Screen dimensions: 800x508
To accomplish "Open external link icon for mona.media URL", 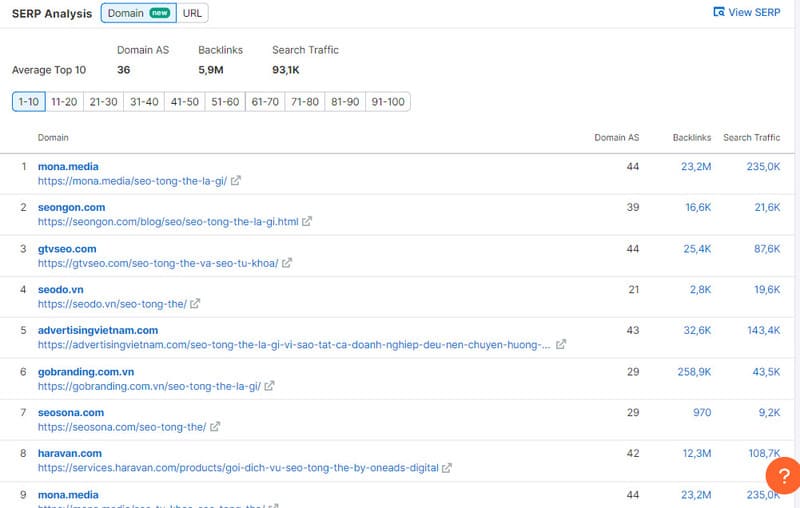I will tap(236, 181).
